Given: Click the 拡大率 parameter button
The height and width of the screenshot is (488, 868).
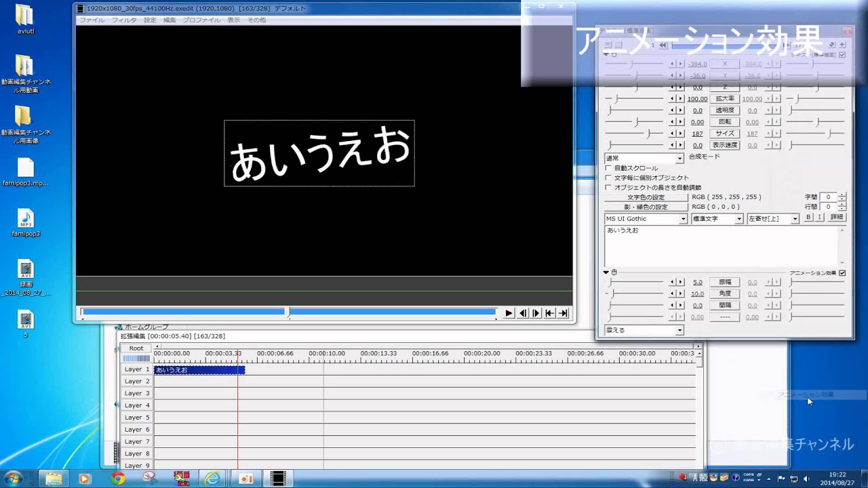Looking at the screenshot, I should [x=725, y=99].
